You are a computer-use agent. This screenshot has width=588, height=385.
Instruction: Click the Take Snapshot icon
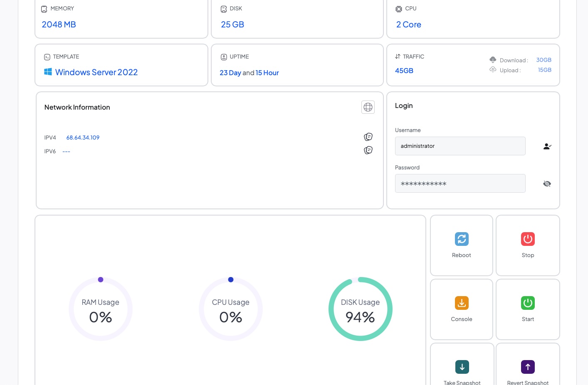point(462,367)
